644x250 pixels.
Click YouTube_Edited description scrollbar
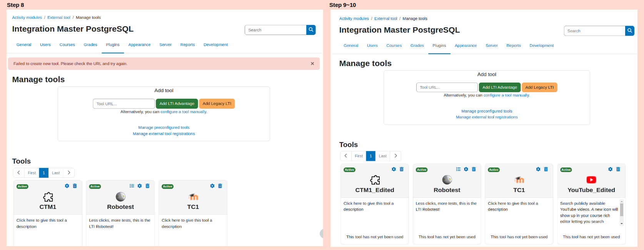pos(622,212)
